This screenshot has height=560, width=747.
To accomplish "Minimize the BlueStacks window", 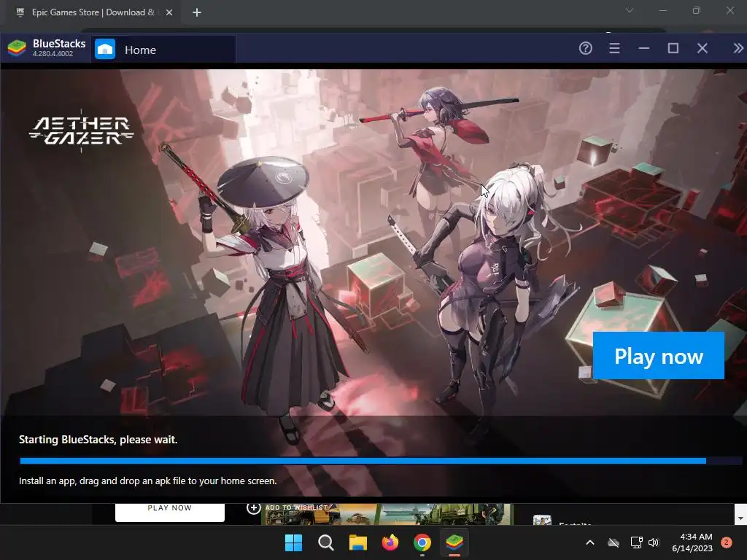I will [644, 48].
